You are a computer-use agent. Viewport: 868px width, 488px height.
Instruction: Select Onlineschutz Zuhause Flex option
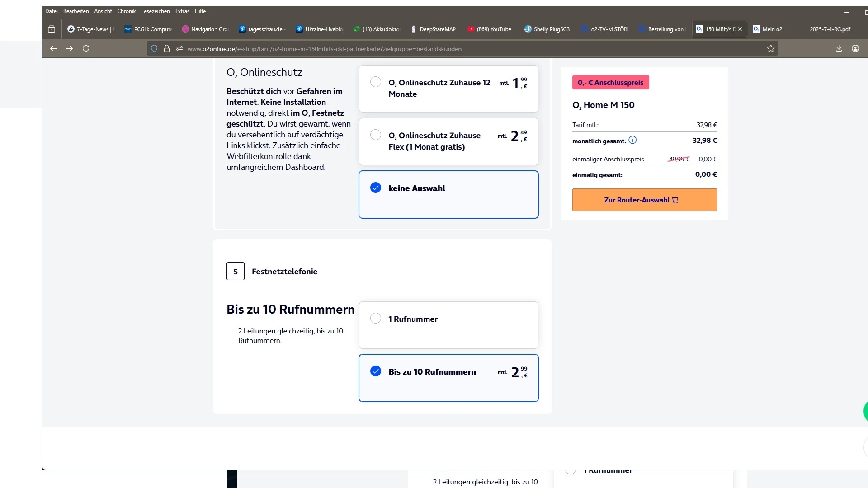376,135
